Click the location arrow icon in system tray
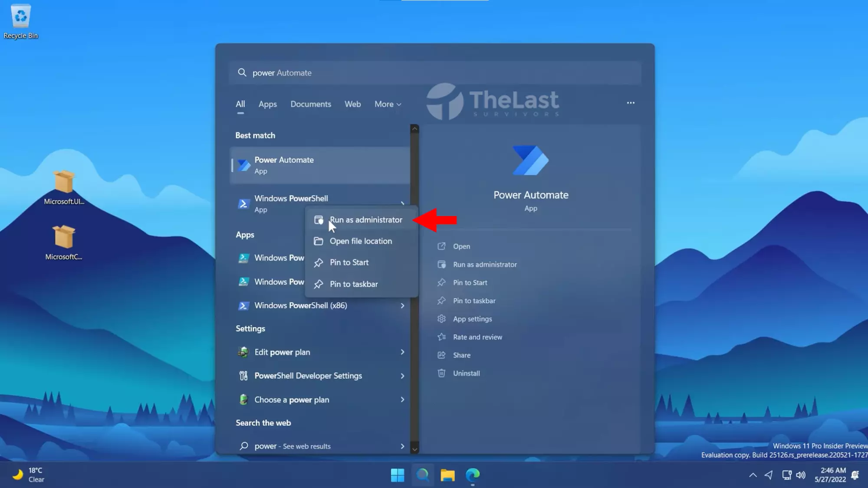Viewport: 868px width, 488px height. pos(769,475)
